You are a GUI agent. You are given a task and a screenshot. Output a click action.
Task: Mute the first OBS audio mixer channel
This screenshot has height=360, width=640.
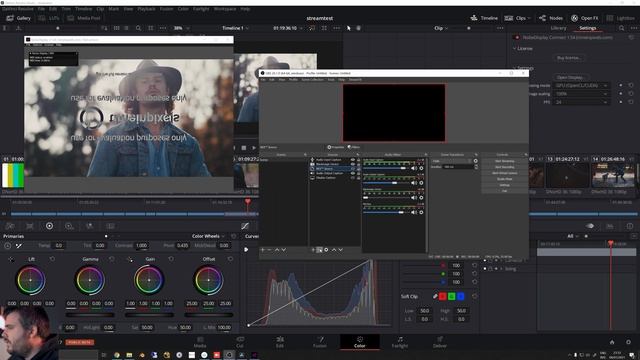pyautogui.click(x=414, y=168)
